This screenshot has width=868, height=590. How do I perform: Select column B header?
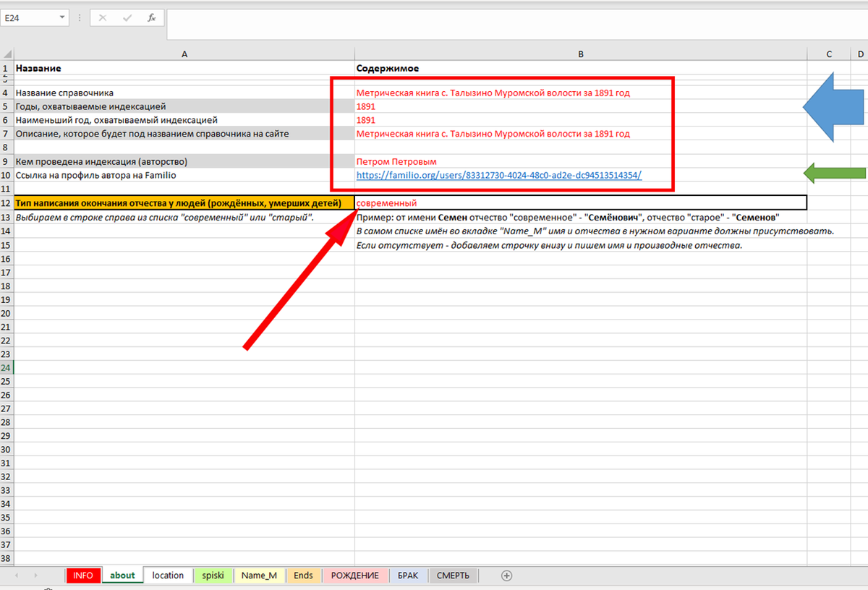(x=581, y=54)
